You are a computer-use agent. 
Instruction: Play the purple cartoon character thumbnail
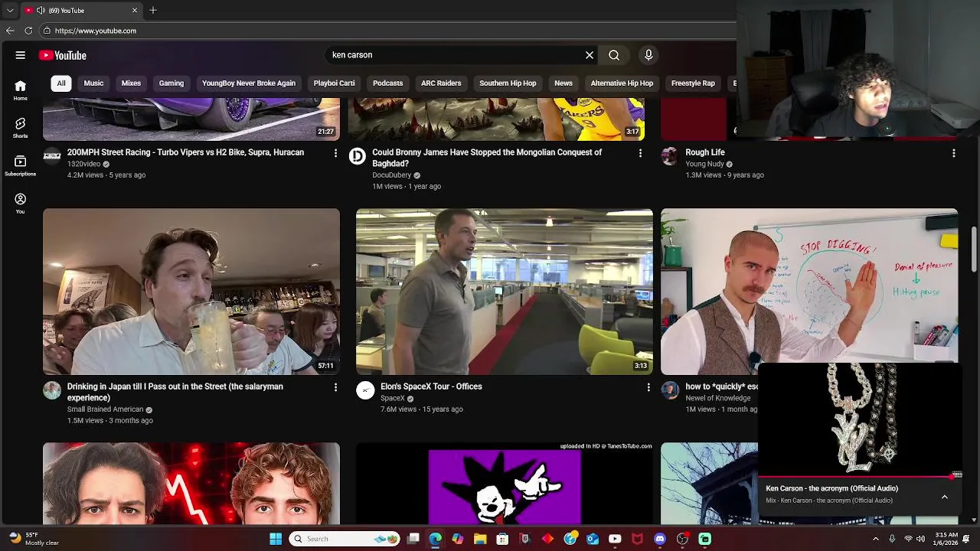tap(505, 485)
